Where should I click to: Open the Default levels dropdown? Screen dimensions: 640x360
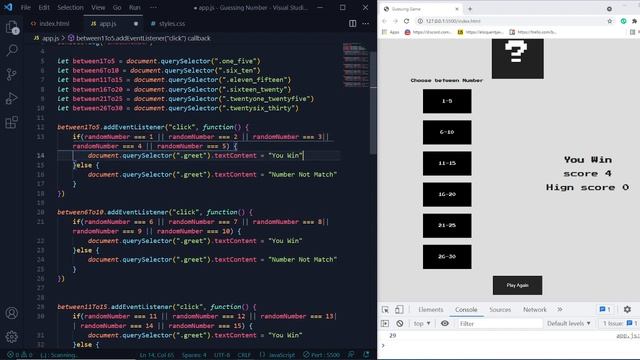(569, 323)
